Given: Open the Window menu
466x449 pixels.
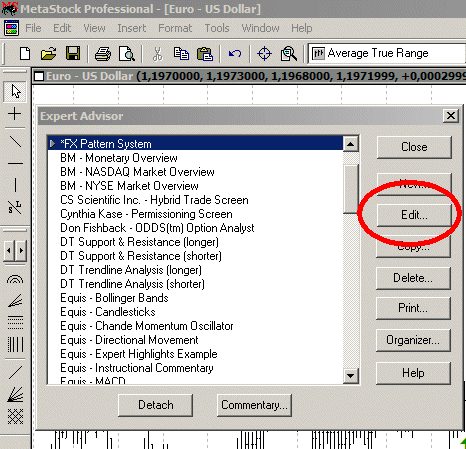Looking at the screenshot, I should pyautogui.click(x=260, y=28).
